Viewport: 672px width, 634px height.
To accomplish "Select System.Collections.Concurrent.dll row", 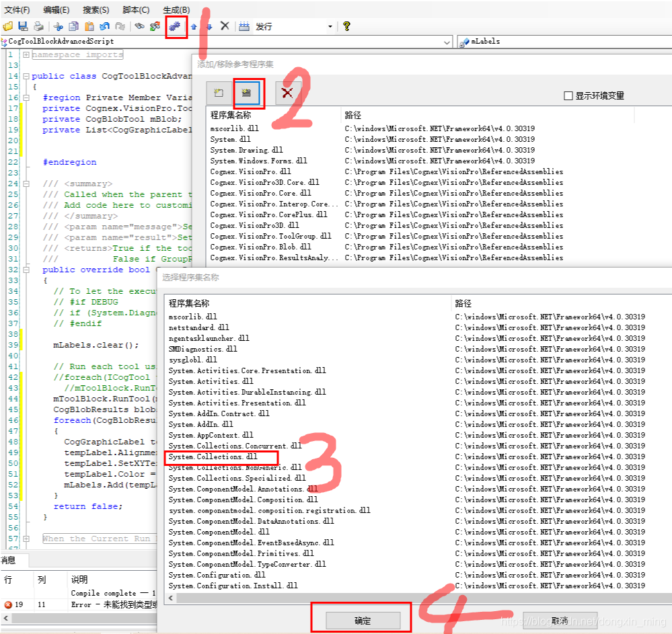I will click(x=235, y=446).
